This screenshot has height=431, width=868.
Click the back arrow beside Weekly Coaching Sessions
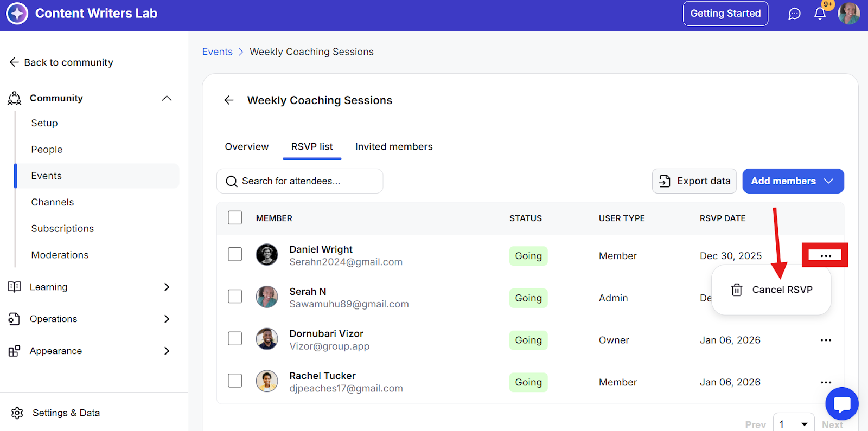tap(229, 100)
